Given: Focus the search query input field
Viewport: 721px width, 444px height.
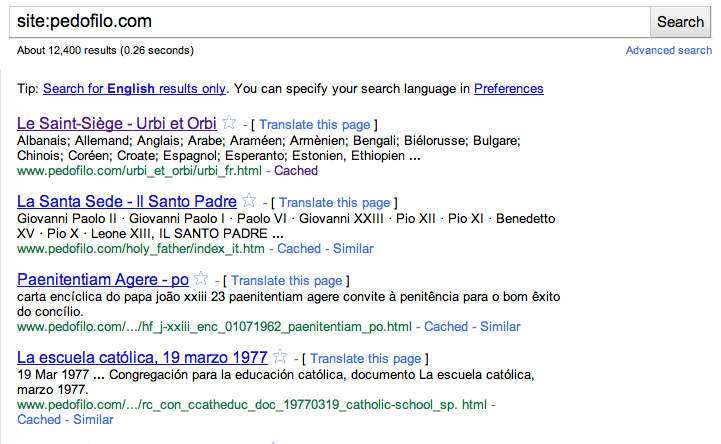Looking at the screenshot, I should (x=330, y=21).
